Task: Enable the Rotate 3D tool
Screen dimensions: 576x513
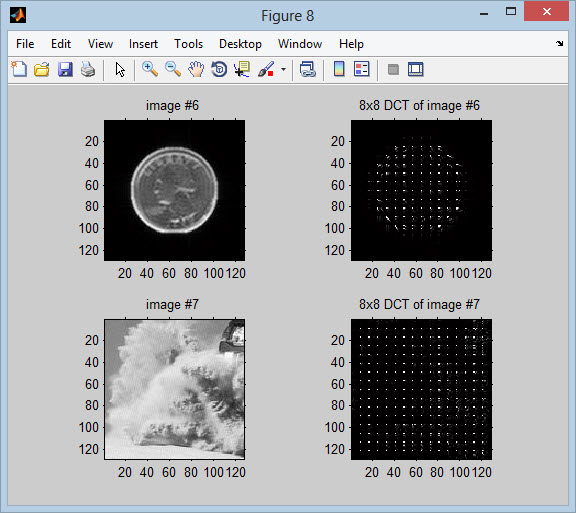Action: pyautogui.click(x=219, y=69)
